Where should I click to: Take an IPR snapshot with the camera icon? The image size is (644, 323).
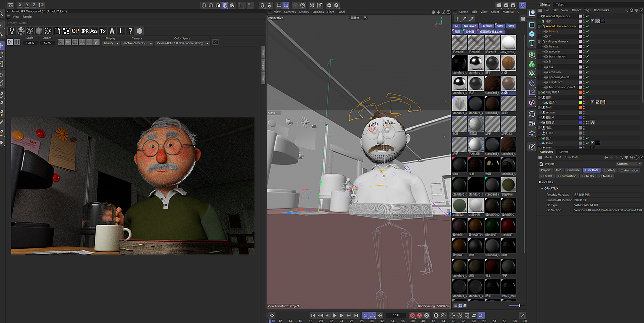[x=215, y=43]
